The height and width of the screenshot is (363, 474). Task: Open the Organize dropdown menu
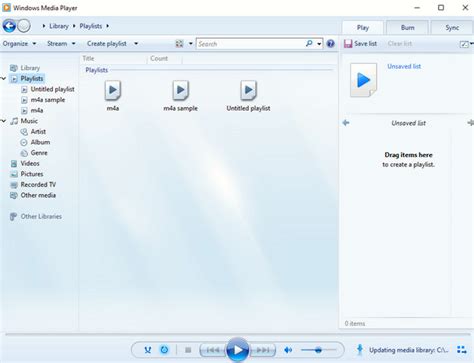click(19, 44)
